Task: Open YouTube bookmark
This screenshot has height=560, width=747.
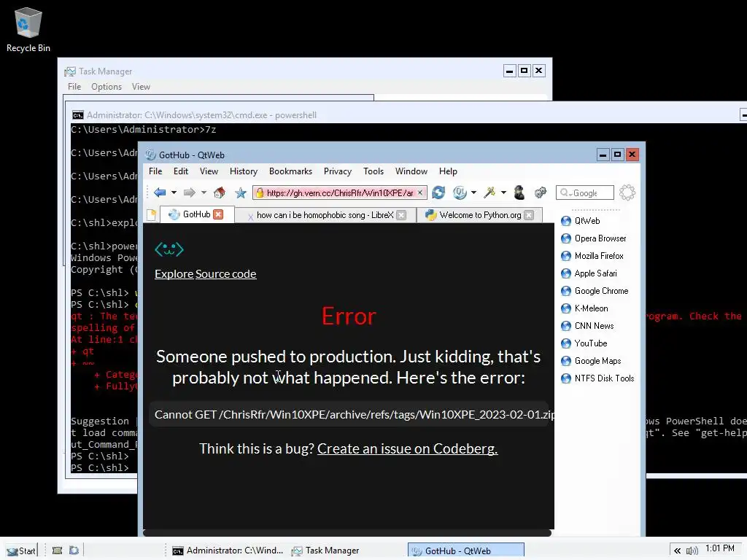Action: (x=584, y=343)
